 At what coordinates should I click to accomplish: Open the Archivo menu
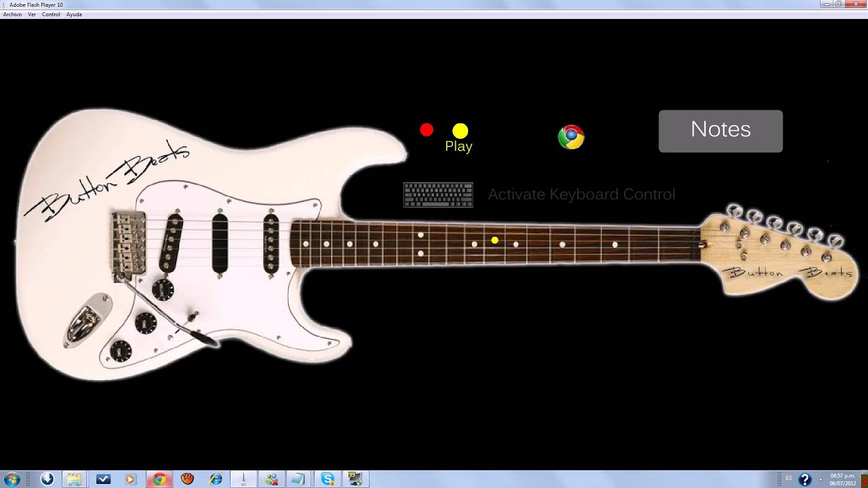click(12, 14)
